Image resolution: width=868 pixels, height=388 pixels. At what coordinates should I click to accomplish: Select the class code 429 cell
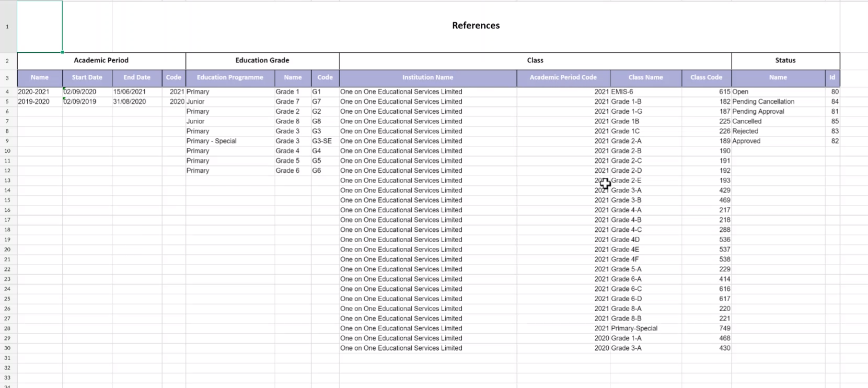click(x=707, y=190)
